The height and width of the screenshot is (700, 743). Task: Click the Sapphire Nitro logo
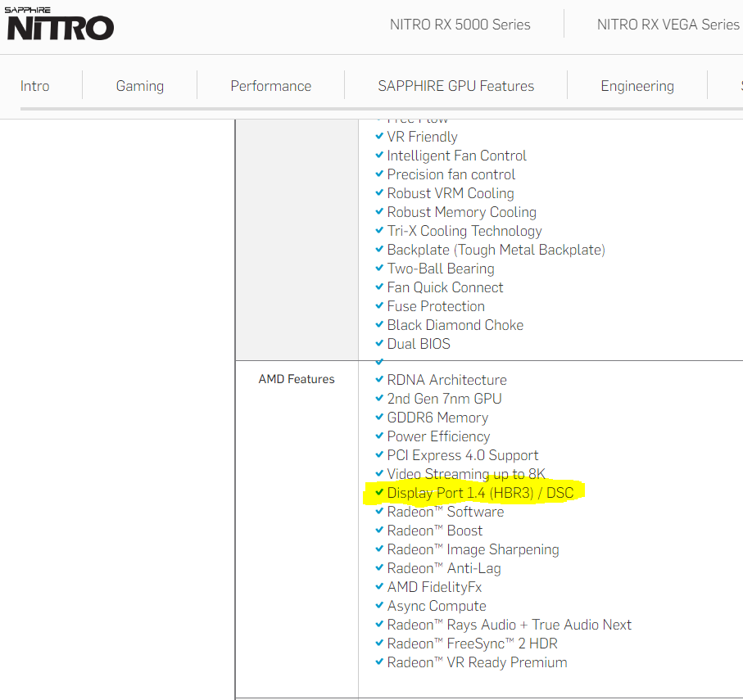coord(59,23)
